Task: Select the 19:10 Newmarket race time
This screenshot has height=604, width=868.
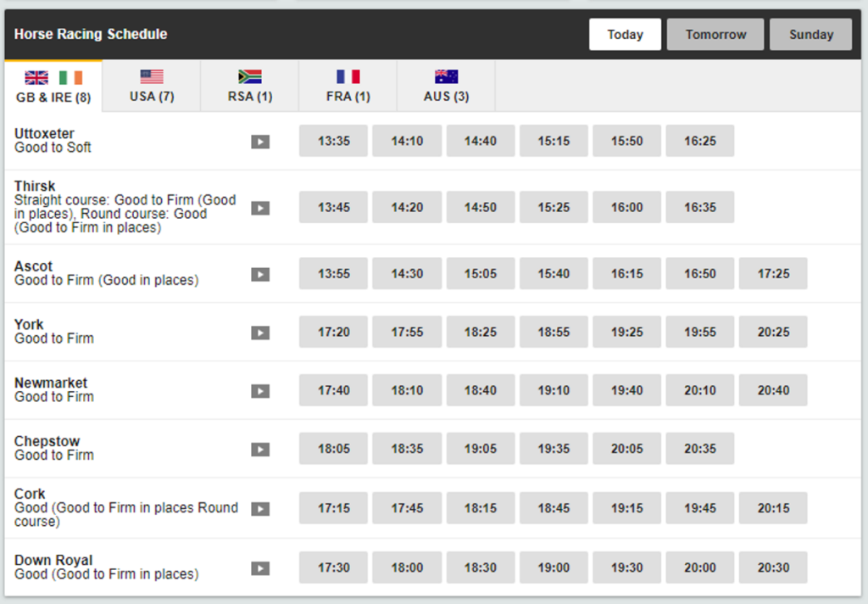Action: (x=554, y=391)
